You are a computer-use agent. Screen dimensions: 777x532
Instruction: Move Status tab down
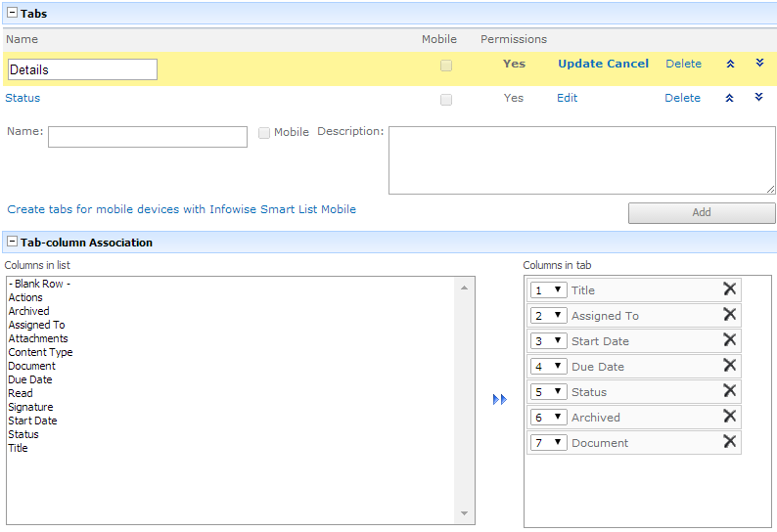coord(758,97)
